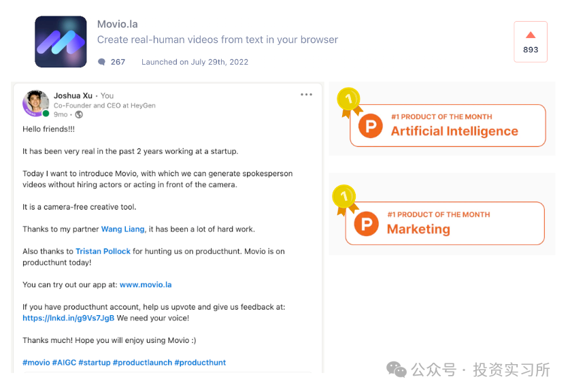The image size is (568, 392).
Task: Click the "Thanks much! Hope you will enjoy" line
Action: (110, 340)
